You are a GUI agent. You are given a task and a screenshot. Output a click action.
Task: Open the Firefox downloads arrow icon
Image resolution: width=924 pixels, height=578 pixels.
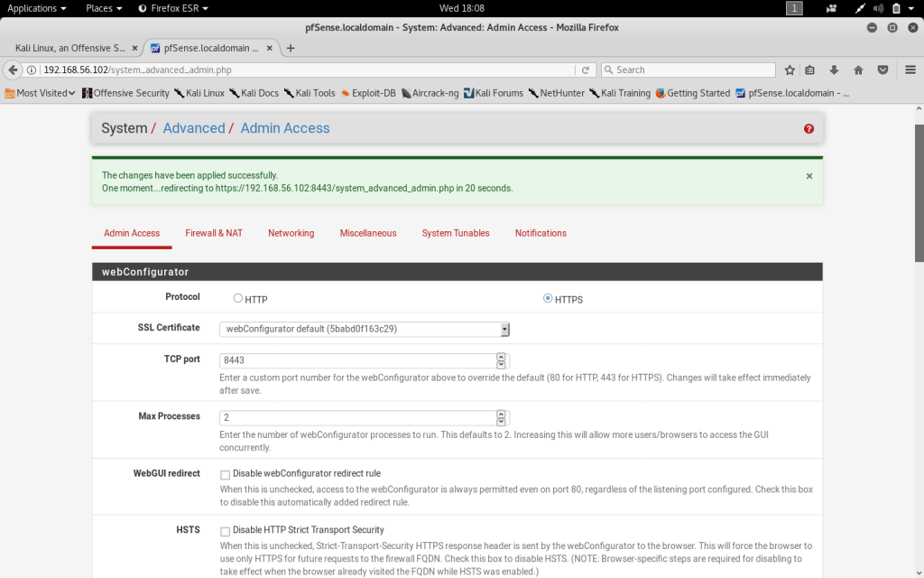pos(834,70)
